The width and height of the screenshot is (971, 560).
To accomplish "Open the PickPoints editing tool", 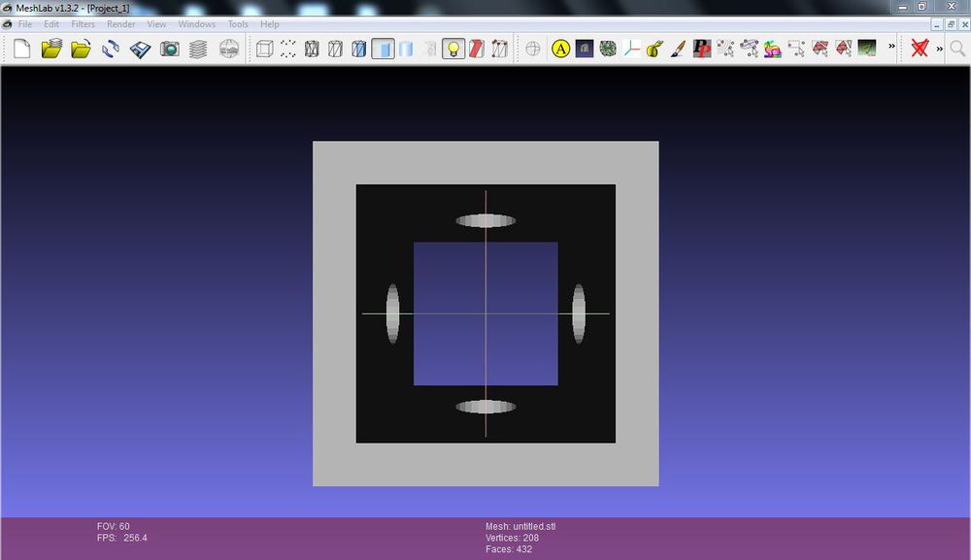I will tap(701, 49).
